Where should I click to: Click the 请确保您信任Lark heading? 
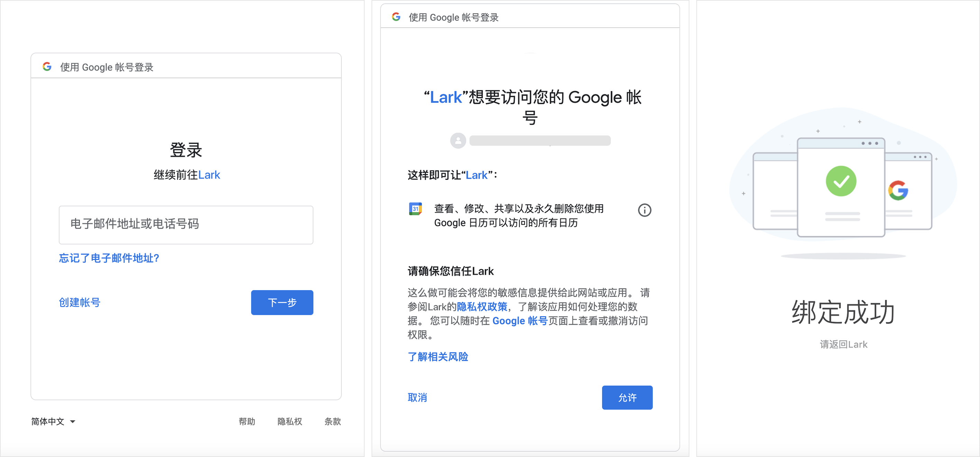click(450, 271)
